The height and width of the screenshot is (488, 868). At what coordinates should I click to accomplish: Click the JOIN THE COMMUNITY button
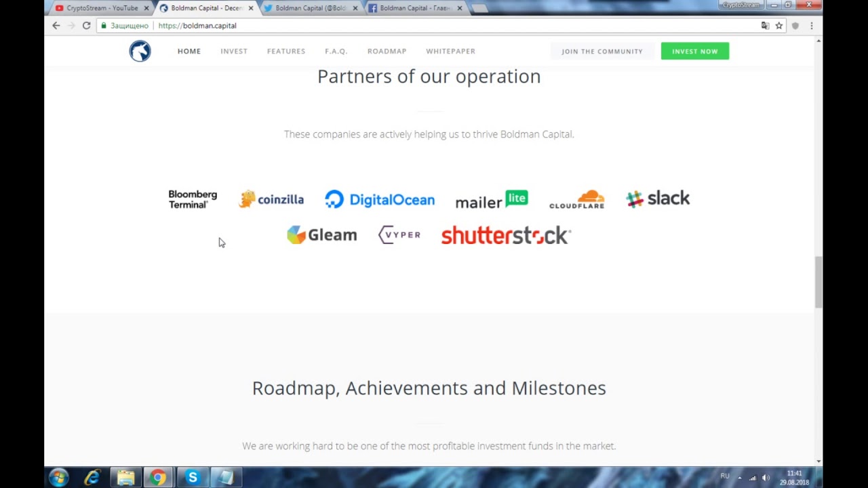tap(602, 51)
